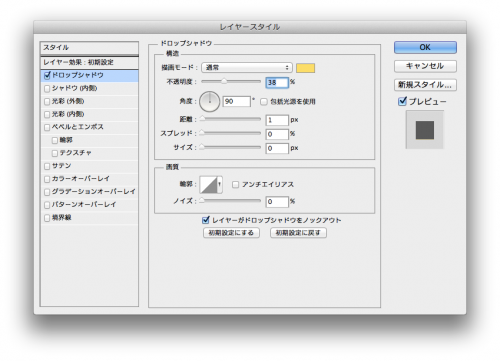Click the style preview thumbnail
This screenshot has width=500, height=361.
coord(425,130)
